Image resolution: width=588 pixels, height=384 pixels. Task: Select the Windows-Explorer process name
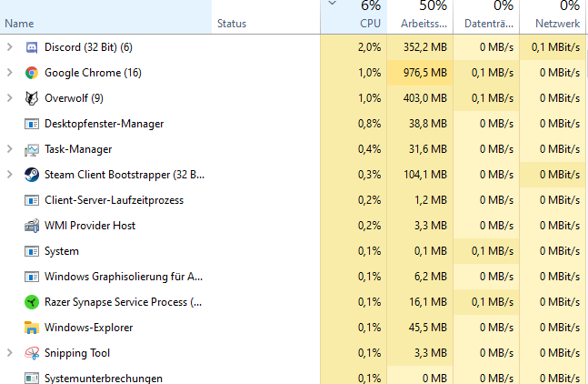click(x=89, y=328)
